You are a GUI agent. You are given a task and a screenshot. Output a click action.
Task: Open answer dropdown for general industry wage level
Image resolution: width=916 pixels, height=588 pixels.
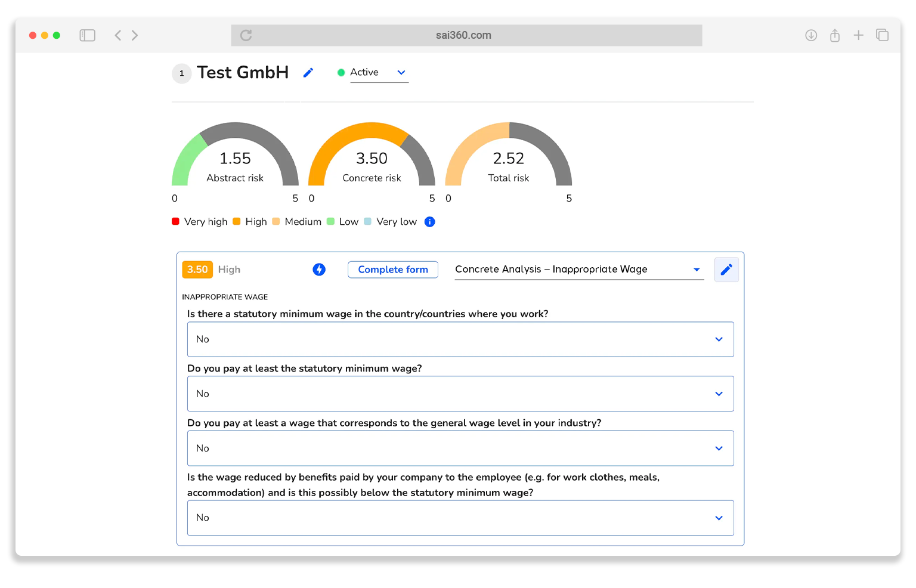tap(460, 448)
